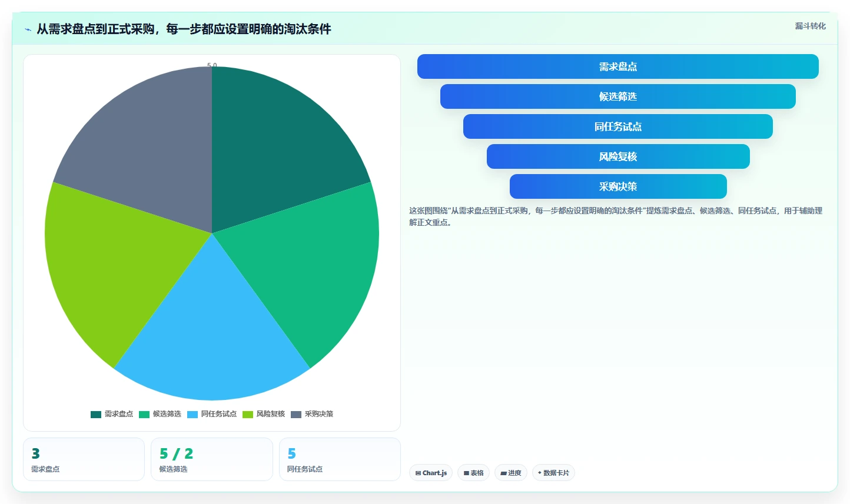Click the Chart.js tag chip
Screen dimensions: 850x504
[x=431, y=473]
